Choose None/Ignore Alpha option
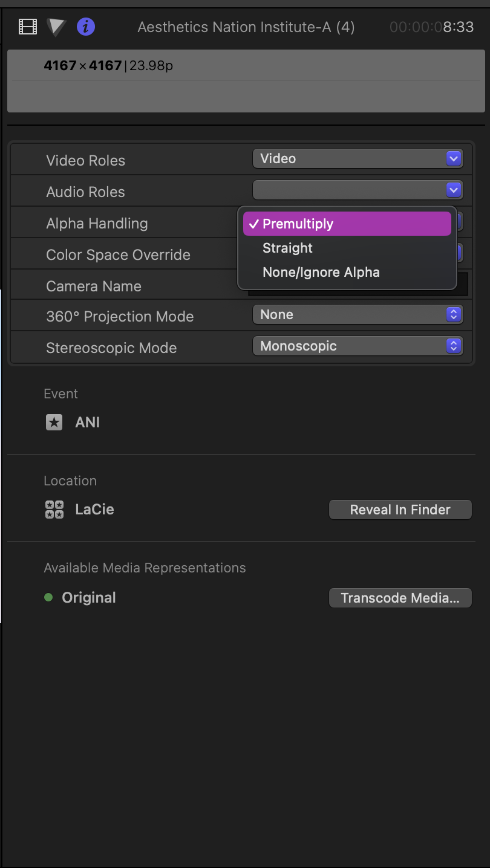490x868 pixels. point(321,272)
